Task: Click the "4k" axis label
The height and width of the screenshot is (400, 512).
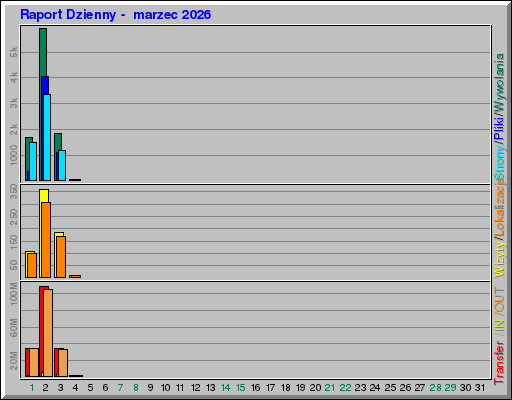Action: [14, 77]
